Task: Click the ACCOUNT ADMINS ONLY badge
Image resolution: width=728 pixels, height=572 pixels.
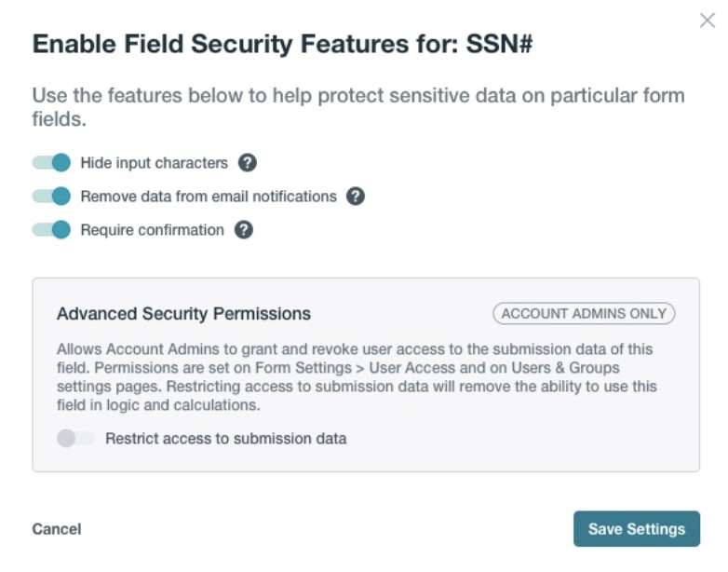Action: coord(584,314)
